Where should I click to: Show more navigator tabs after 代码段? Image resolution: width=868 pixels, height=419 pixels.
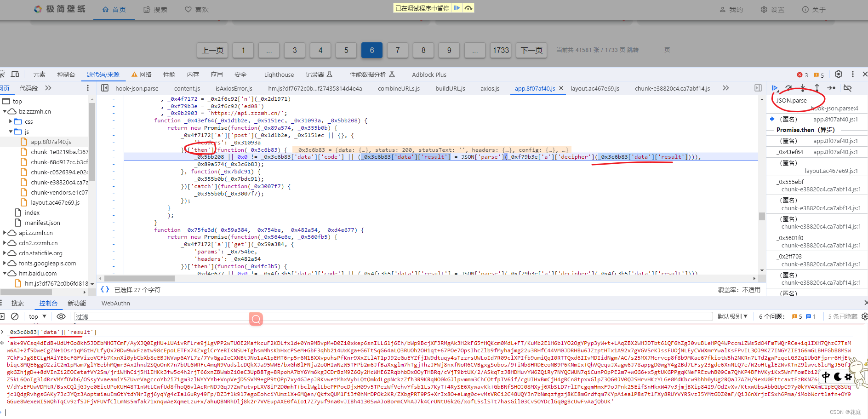[48, 88]
